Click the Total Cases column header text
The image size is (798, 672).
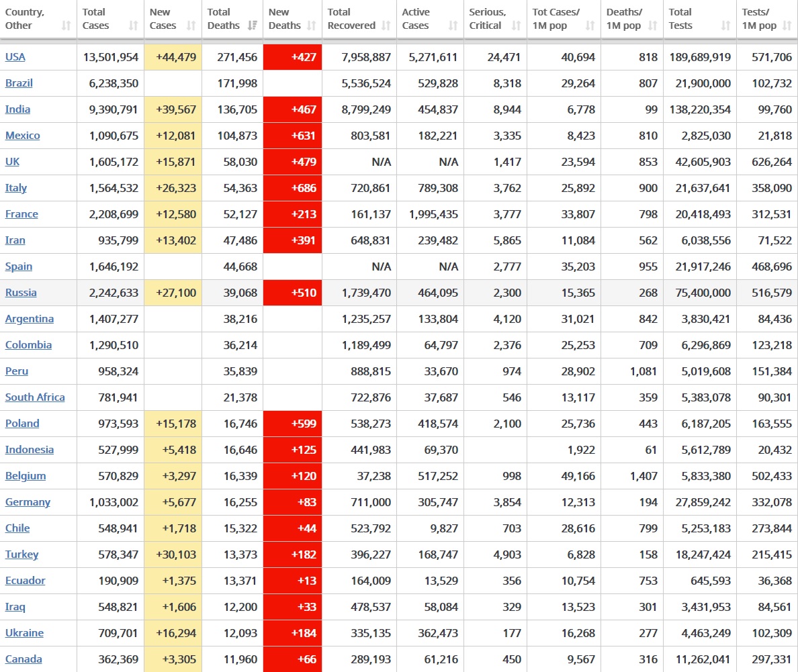[x=95, y=19]
